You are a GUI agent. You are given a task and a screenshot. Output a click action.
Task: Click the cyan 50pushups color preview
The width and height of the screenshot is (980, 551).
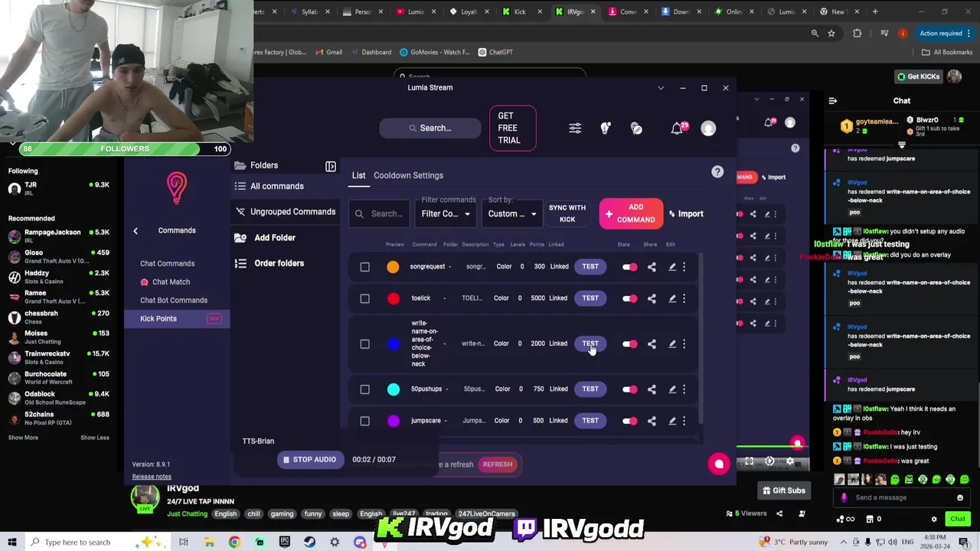click(393, 390)
